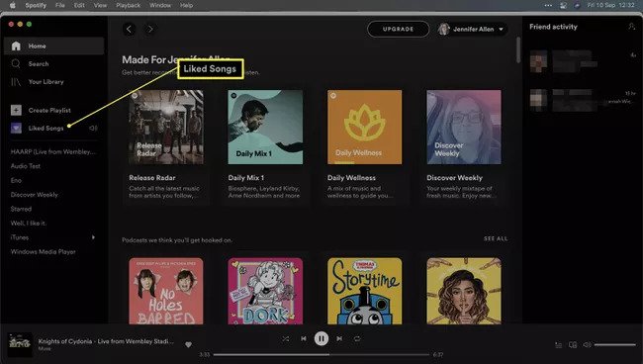Click the add friend icon in Friend activity
This screenshot has height=364, width=643.
click(631, 27)
